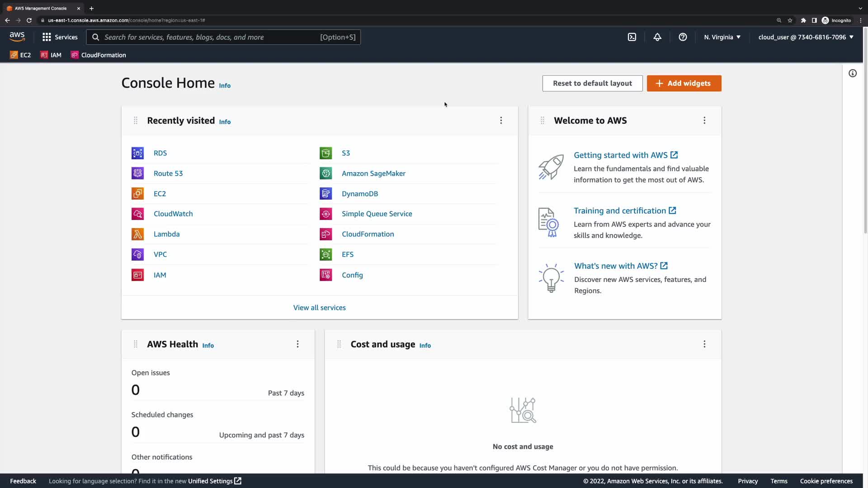Open the EC2 favorites bar shortcut
Viewport: 868px width, 488px height.
pos(21,55)
